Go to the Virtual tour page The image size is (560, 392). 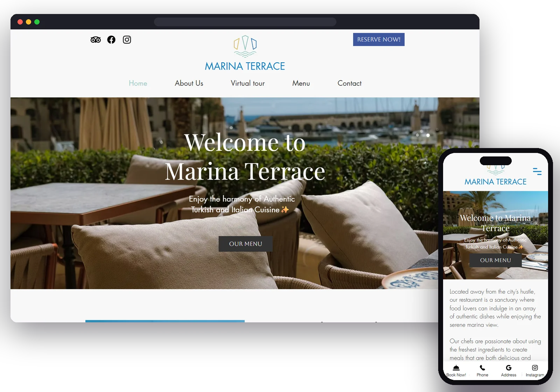coord(248,83)
